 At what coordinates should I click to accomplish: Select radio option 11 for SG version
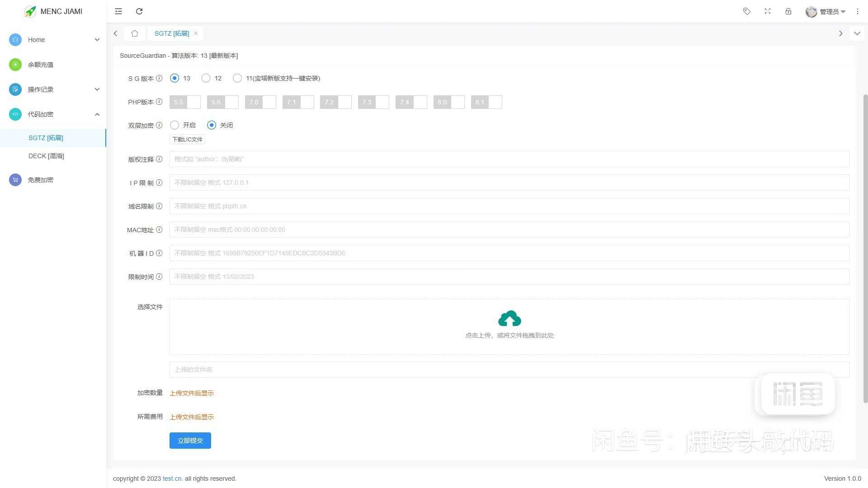pos(237,78)
